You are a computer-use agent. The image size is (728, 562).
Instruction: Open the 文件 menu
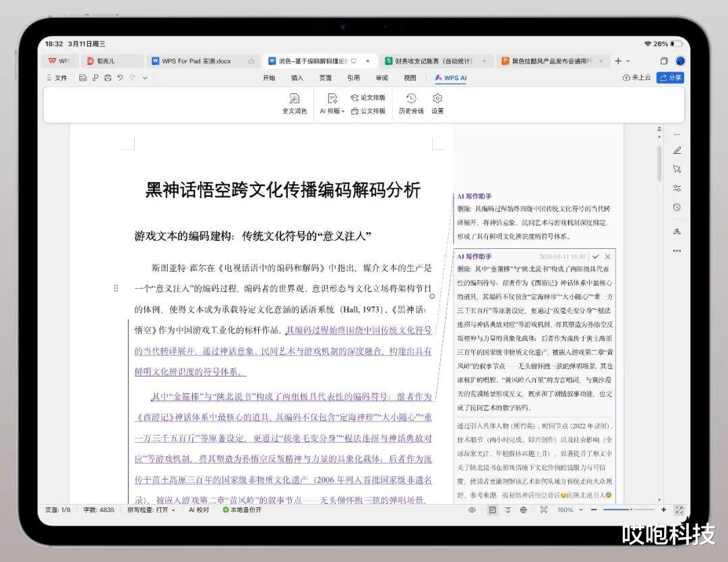57,78
